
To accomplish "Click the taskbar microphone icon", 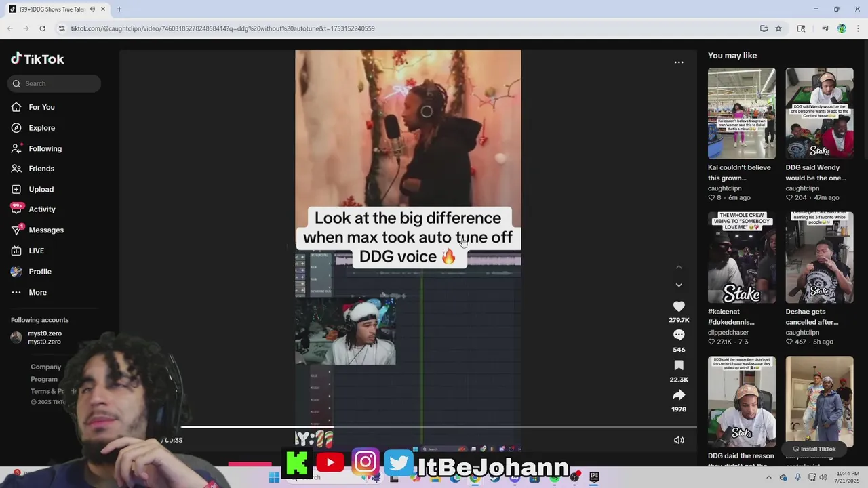I will point(797,477).
